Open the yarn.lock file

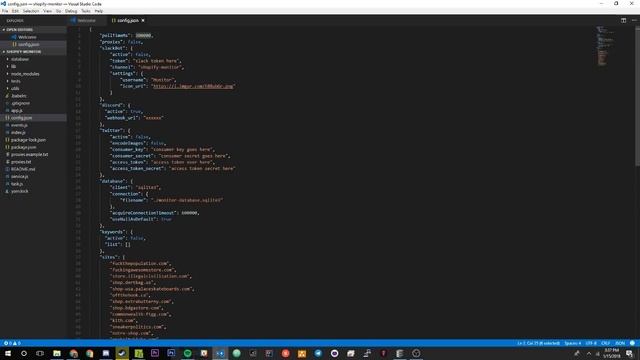pyautogui.click(x=33, y=191)
